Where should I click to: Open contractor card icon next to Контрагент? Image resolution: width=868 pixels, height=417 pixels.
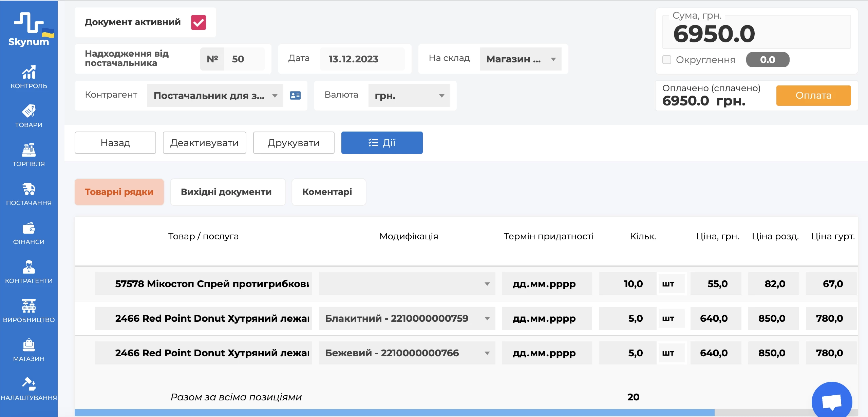point(295,96)
